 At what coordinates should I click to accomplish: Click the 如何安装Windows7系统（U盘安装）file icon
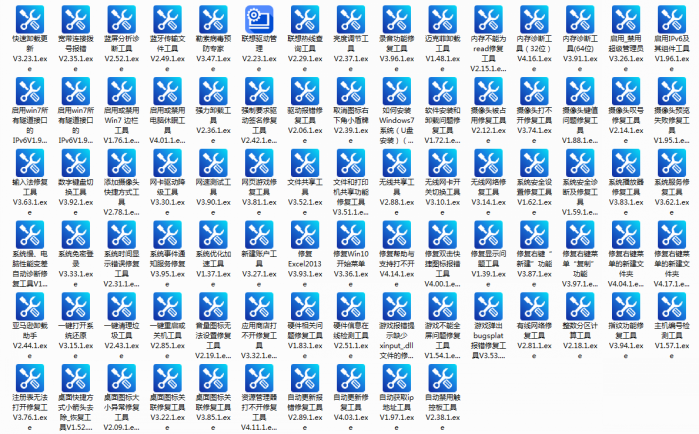pyautogui.click(x=397, y=91)
